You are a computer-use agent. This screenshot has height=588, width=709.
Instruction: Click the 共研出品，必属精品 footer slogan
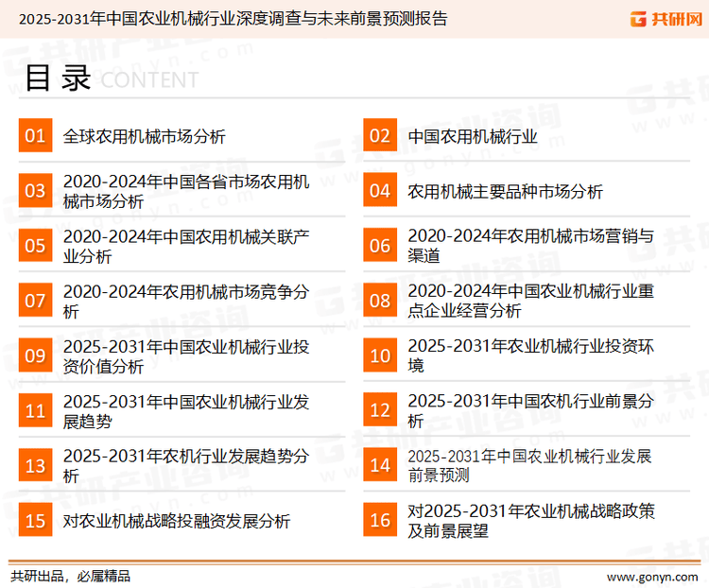coord(70,575)
